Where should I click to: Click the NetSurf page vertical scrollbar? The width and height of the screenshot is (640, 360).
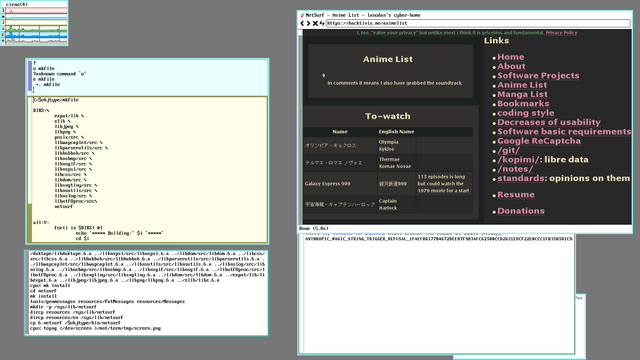[x=300, y=127]
